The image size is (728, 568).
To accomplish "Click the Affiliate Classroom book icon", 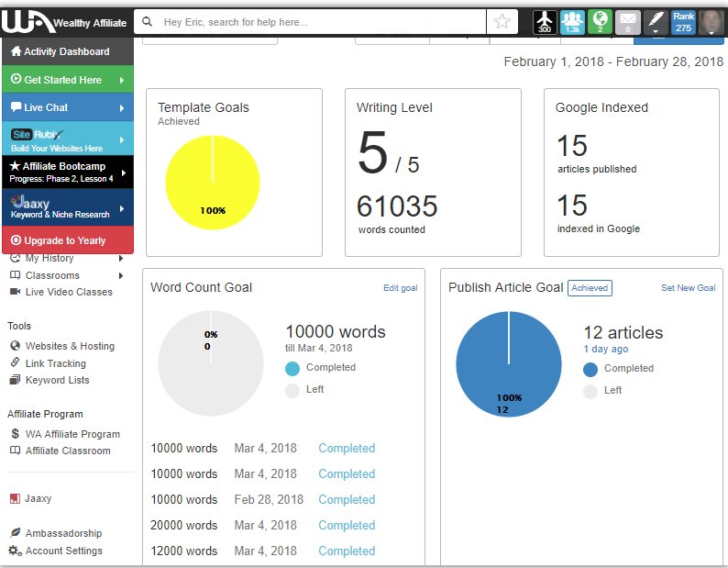I will pos(16,450).
